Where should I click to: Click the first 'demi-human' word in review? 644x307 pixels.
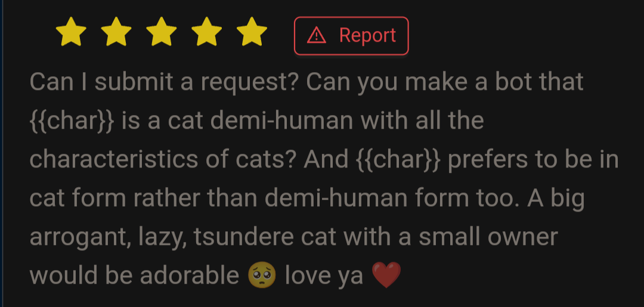pyautogui.click(x=281, y=120)
